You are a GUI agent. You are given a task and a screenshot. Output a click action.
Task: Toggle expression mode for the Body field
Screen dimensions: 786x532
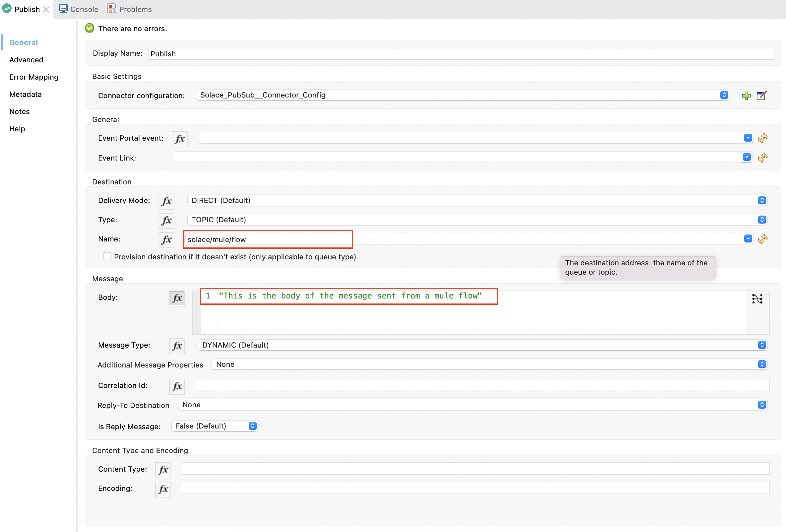(177, 298)
